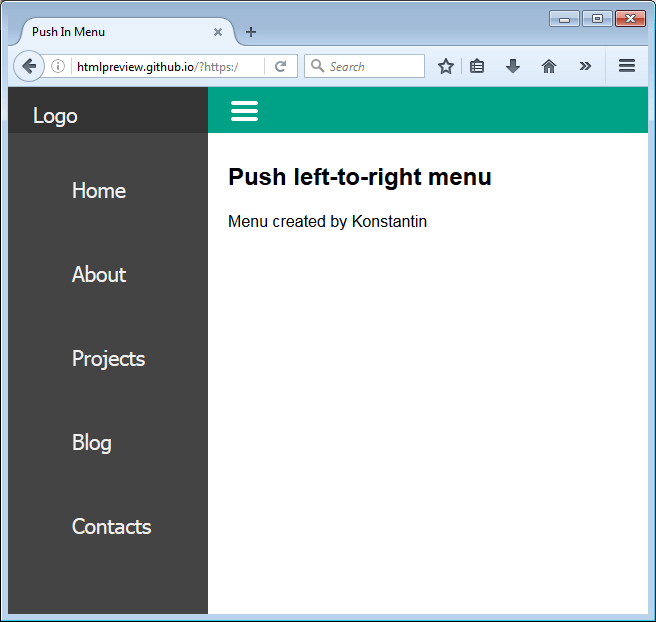The height and width of the screenshot is (622, 656).
Task: Open the Projects sidebar link
Action: pyautogui.click(x=108, y=359)
